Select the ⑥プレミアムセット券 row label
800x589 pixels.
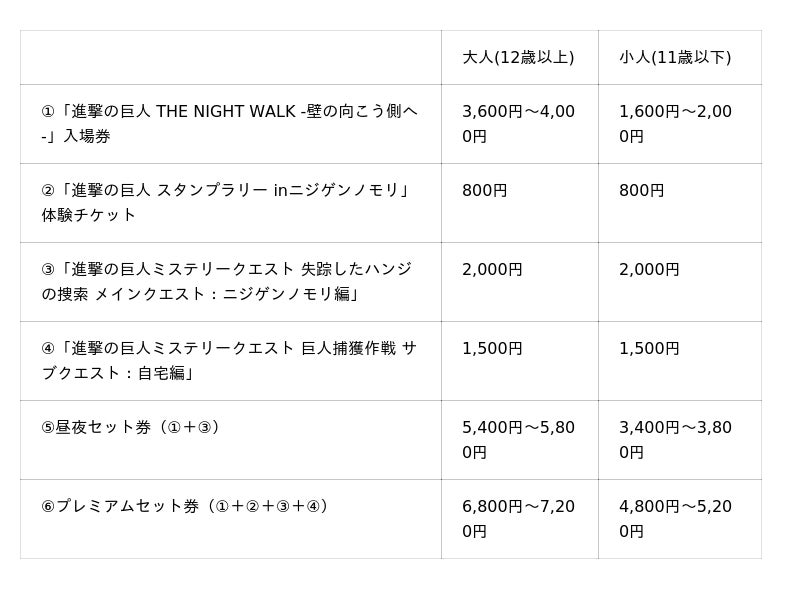[x=185, y=506]
